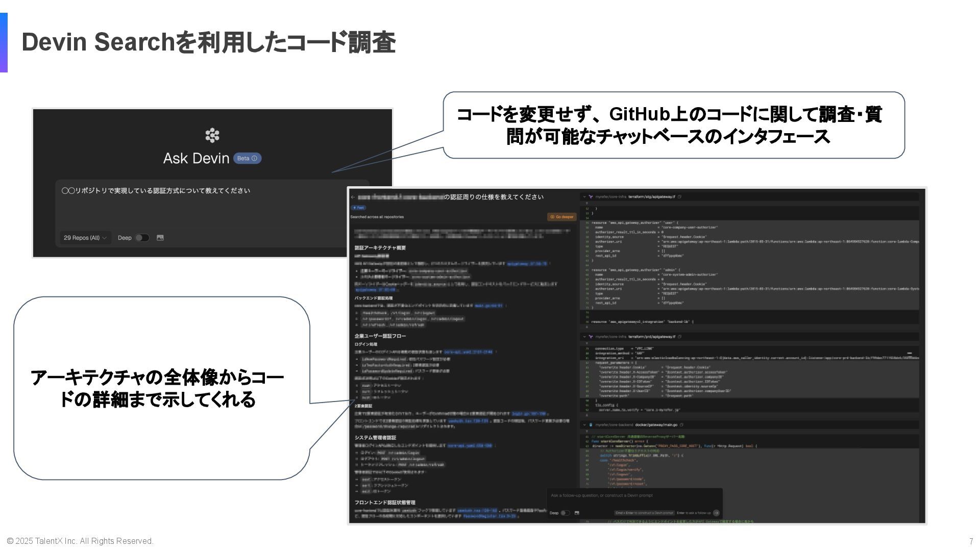Click Cmd + Enter to construct a Devin prompt

click(644, 513)
